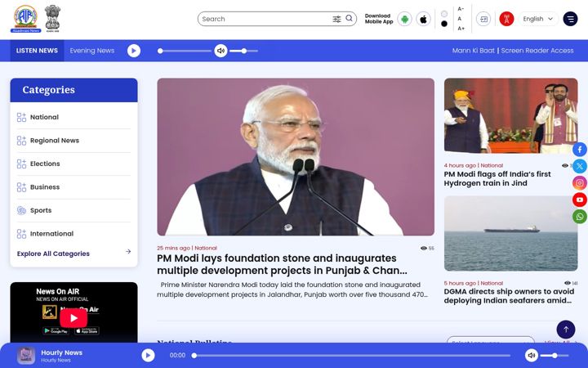
Task: Expand Explore All Categories arrow
Action: [128, 252]
